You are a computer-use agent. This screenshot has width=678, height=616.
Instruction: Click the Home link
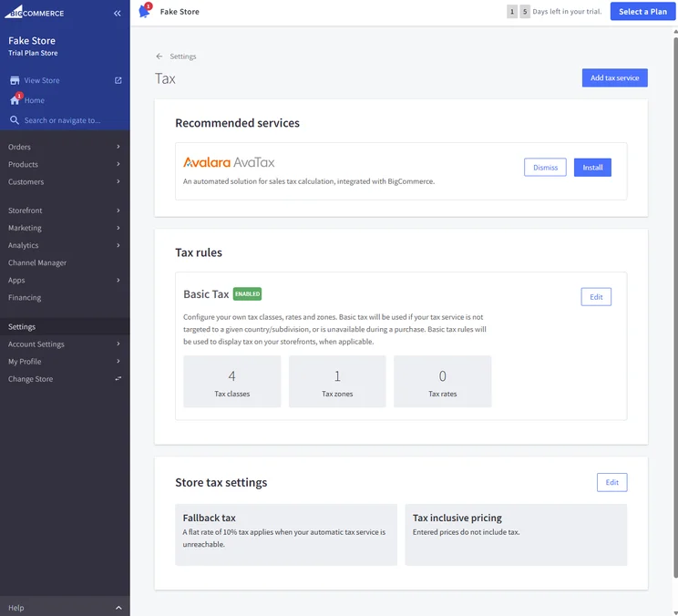(34, 100)
